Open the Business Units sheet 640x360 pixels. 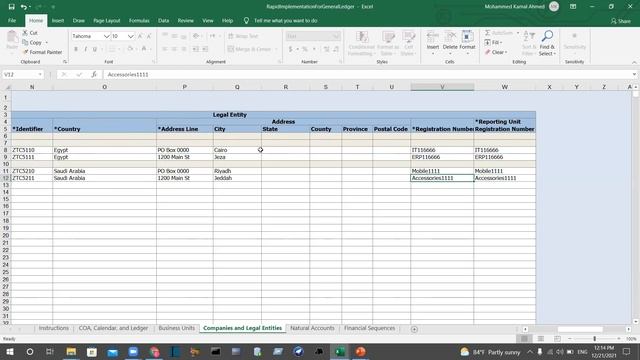[176, 328]
